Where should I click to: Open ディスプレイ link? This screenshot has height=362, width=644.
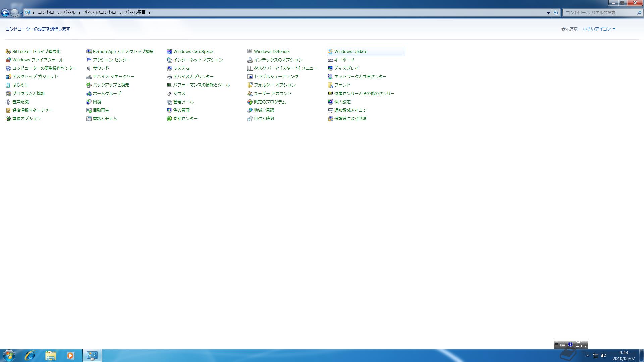[346, 68]
